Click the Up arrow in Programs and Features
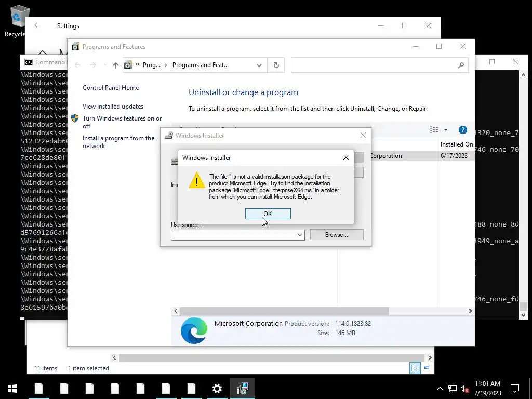 click(116, 65)
